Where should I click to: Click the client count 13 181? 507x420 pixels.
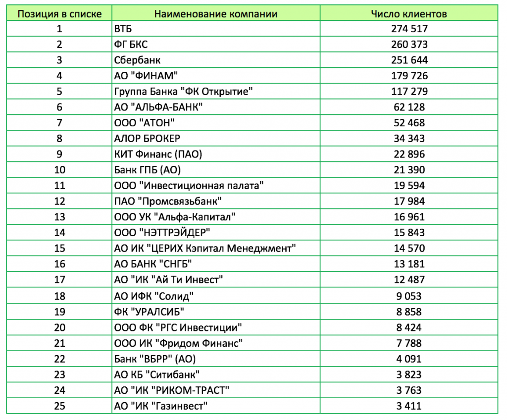click(x=409, y=264)
